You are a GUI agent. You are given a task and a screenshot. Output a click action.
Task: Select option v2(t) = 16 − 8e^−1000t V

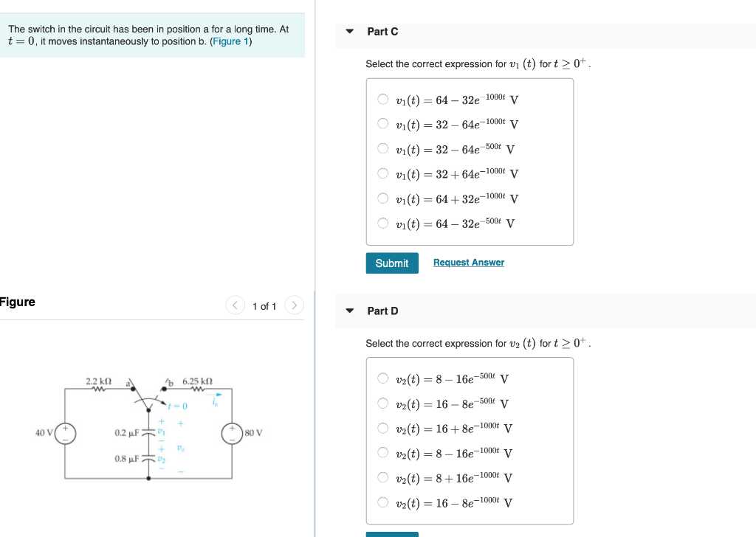pos(383,502)
